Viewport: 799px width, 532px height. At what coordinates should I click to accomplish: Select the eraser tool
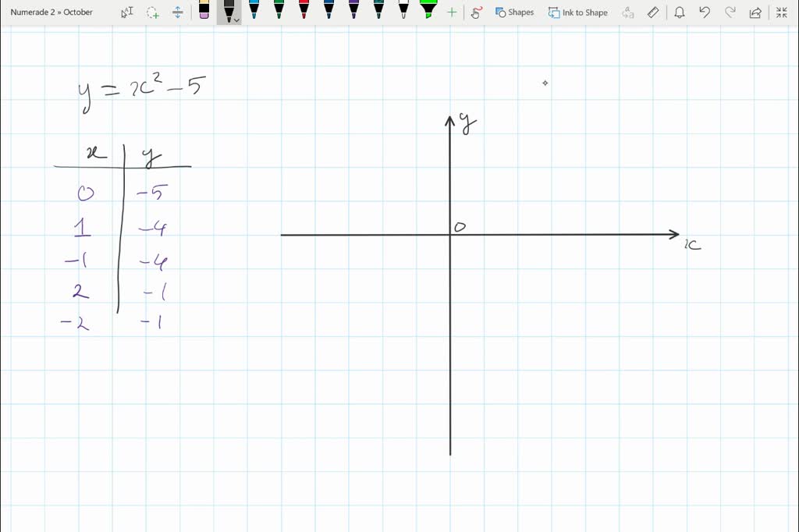coord(204,10)
